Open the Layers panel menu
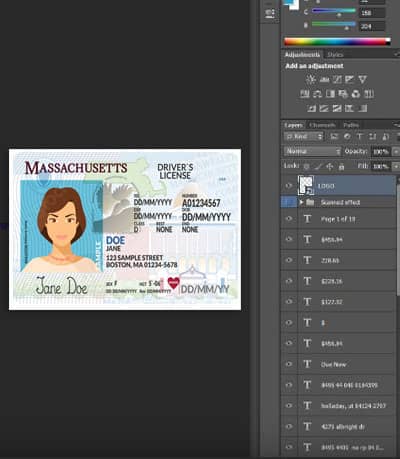The width and height of the screenshot is (400, 459). pyautogui.click(x=397, y=125)
